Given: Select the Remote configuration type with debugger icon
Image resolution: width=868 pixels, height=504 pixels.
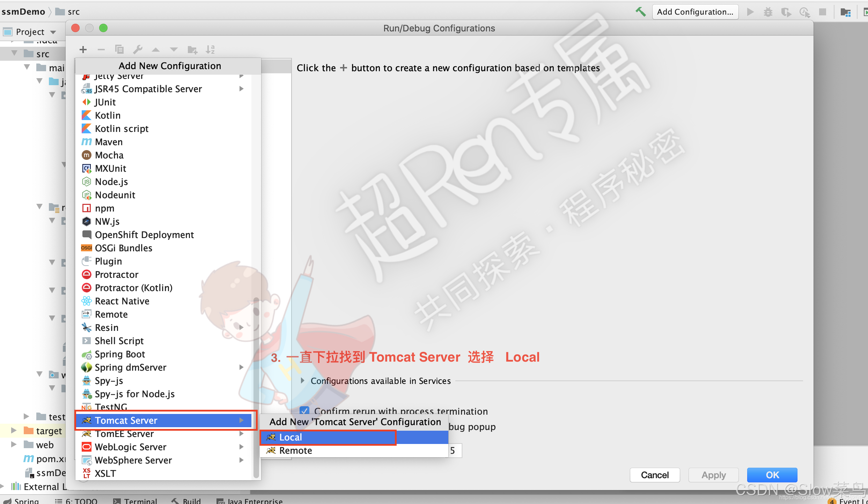Looking at the screenshot, I should [x=163, y=314].
